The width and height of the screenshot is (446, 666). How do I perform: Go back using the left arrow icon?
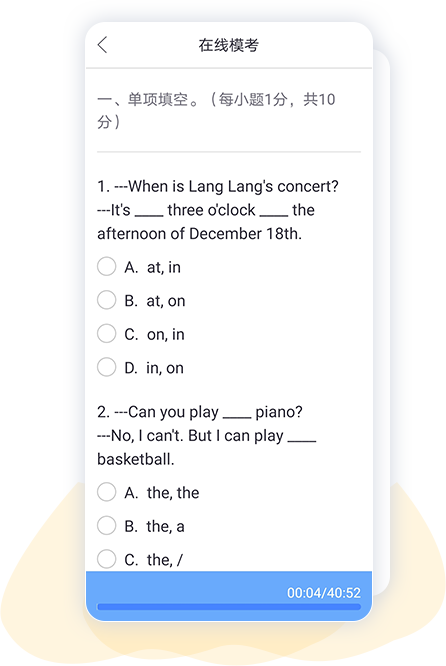click(x=102, y=45)
